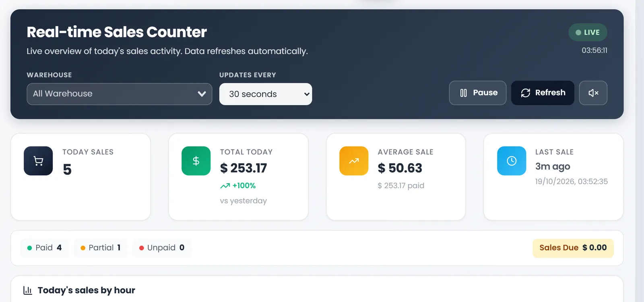Image resolution: width=644 pixels, height=302 pixels.
Task: Refresh the sales counter data
Action: click(543, 93)
